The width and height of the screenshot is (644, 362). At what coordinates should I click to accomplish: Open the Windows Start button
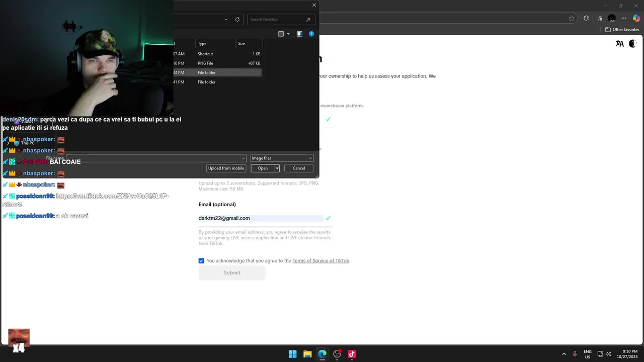coord(292,354)
